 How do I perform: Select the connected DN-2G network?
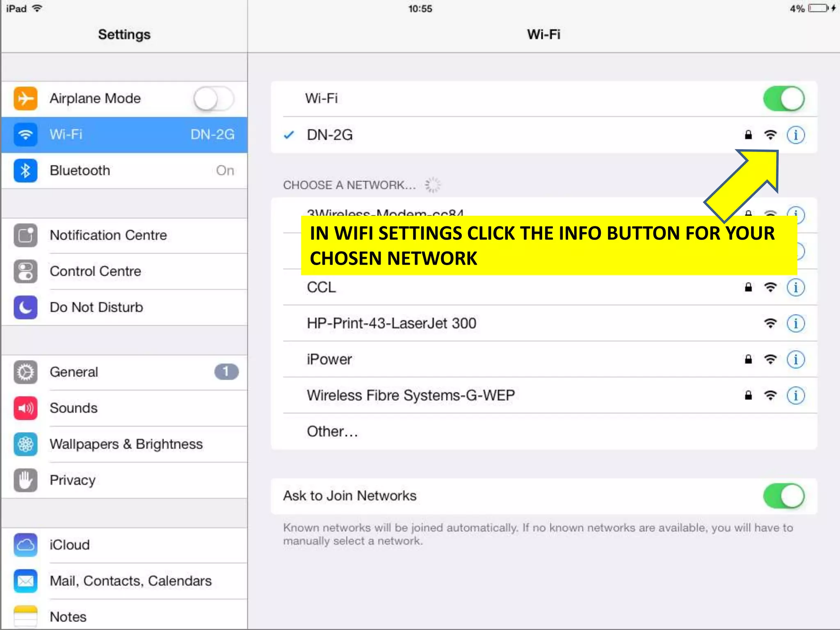click(x=544, y=135)
